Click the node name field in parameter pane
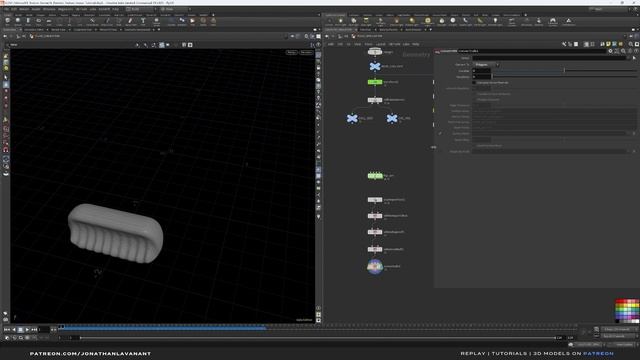 click(x=532, y=51)
